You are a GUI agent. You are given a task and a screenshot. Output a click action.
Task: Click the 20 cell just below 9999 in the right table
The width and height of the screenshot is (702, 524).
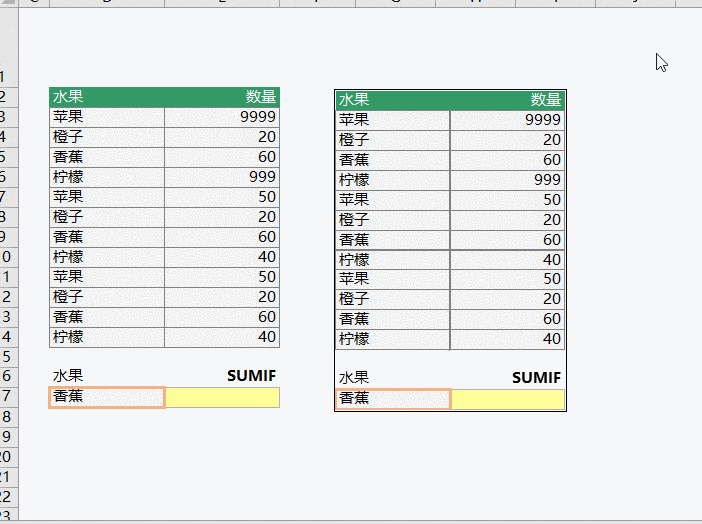point(507,140)
